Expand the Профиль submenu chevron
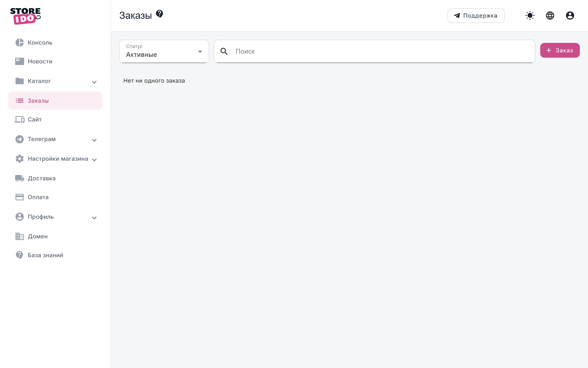The width and height of the screenshot is (588, 368). [x=94, y=218]
